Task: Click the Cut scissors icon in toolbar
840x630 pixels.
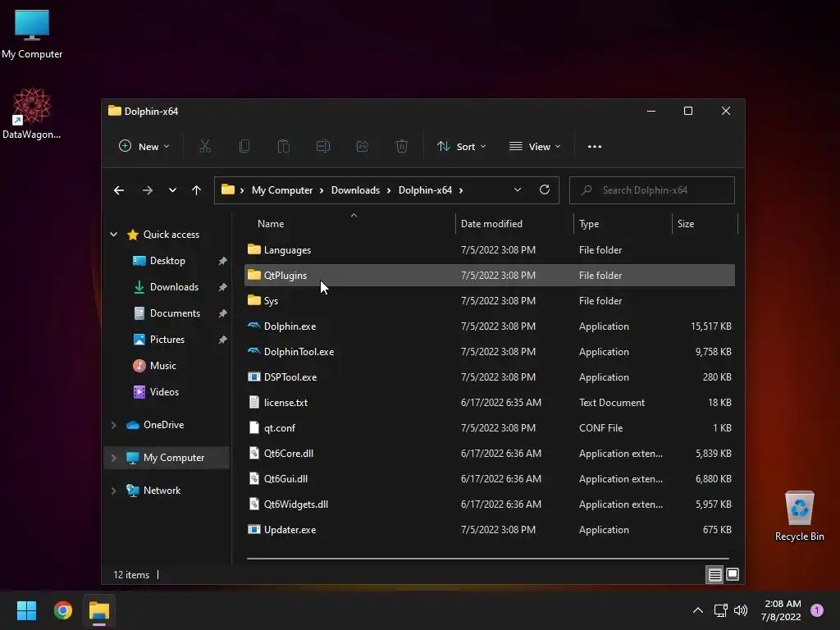Action: pyautogui.click(x=204, y=146)
